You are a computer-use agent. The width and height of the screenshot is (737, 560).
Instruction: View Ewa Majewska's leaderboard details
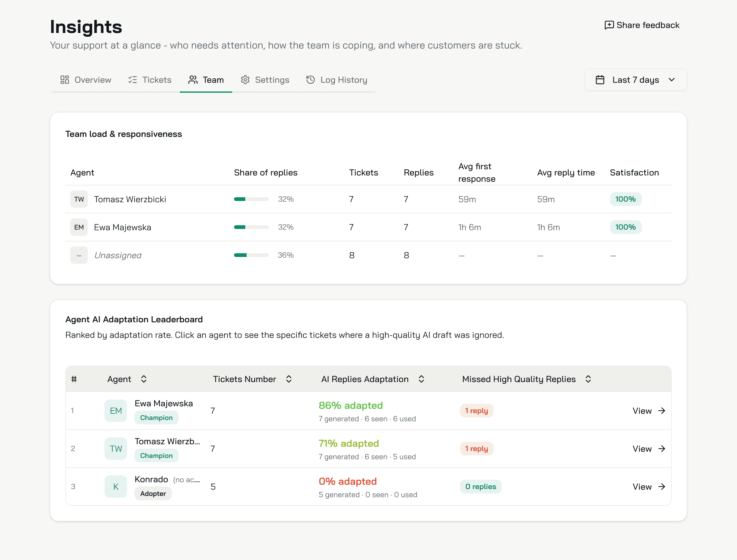click(649, 411)
